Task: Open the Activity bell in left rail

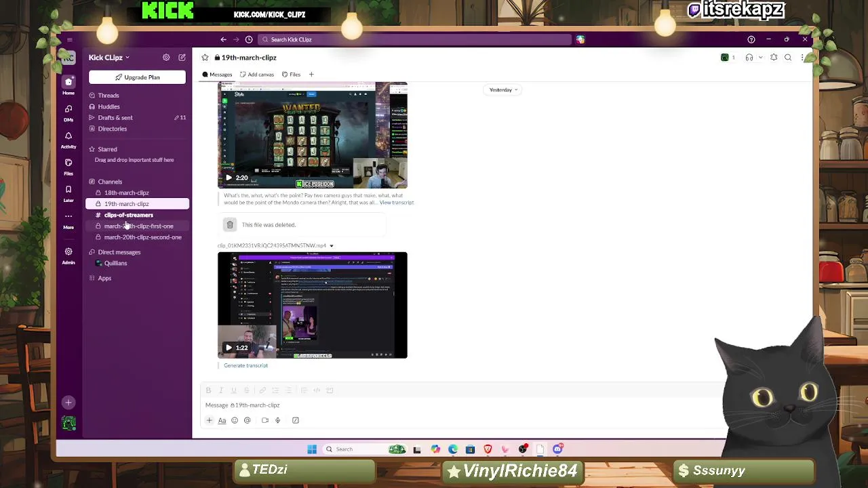Action: [x=68, y=140]
